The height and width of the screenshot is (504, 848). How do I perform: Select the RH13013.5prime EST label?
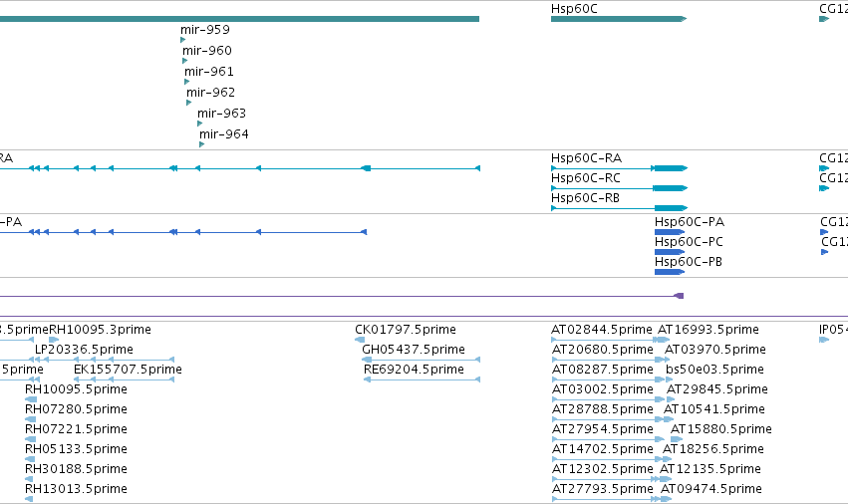pyautogui.click(x=77, y=489)
